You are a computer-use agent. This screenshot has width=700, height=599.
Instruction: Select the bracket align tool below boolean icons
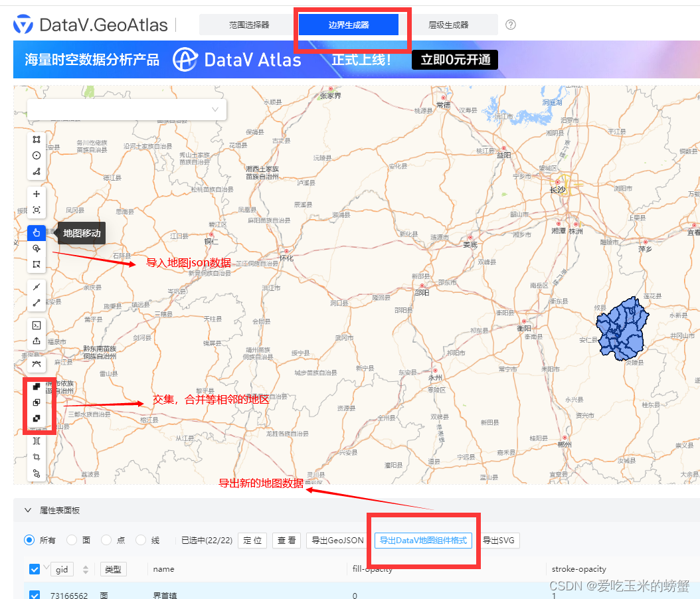(x=37, y=441)
